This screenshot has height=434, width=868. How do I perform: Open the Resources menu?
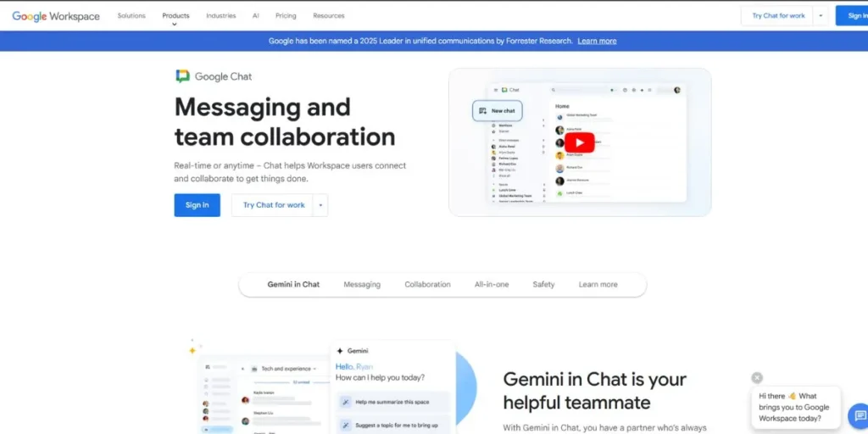pos(329,15)
